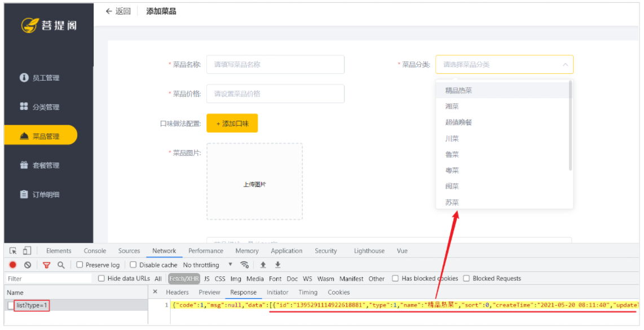
Task: Tick the Hide data URLs checkbox
Action: [101, 278]
